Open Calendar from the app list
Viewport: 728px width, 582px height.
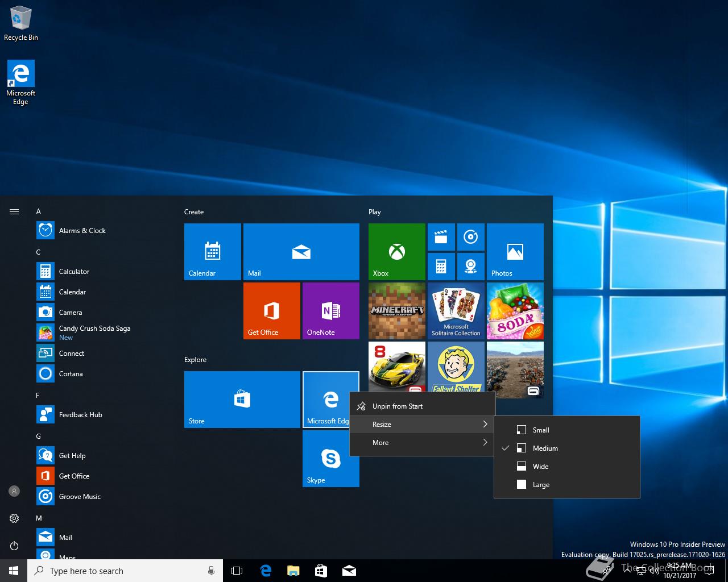[102, 292]
